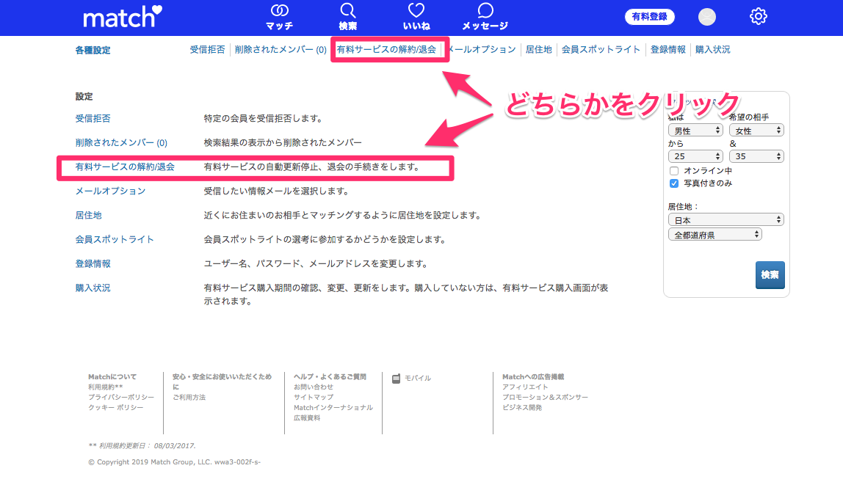Select 受信拒否 in top settings nav

208,49
